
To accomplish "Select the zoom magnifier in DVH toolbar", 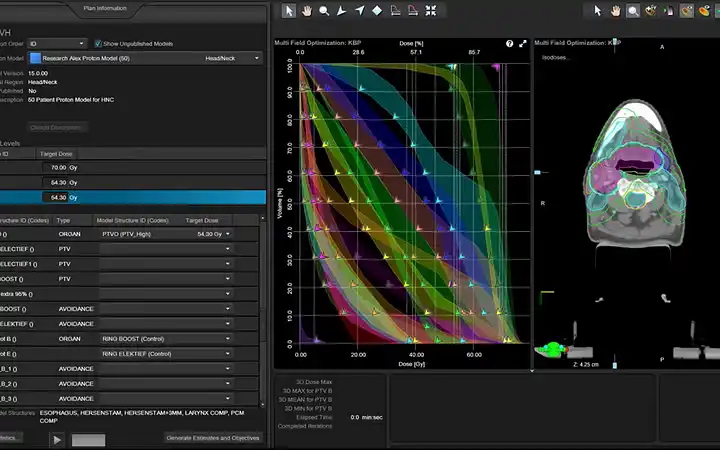I will (x=324, y=11).
